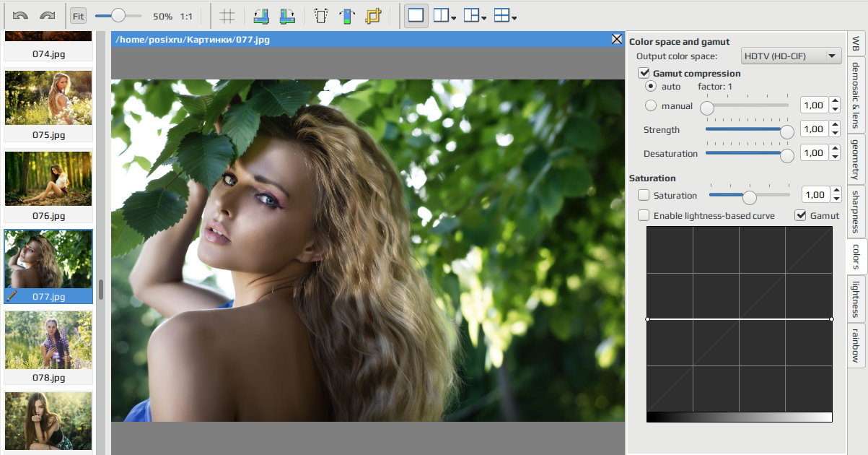Redo the last undone edit
The height and width of the screenshot is (455, 868).
[48, 16]
